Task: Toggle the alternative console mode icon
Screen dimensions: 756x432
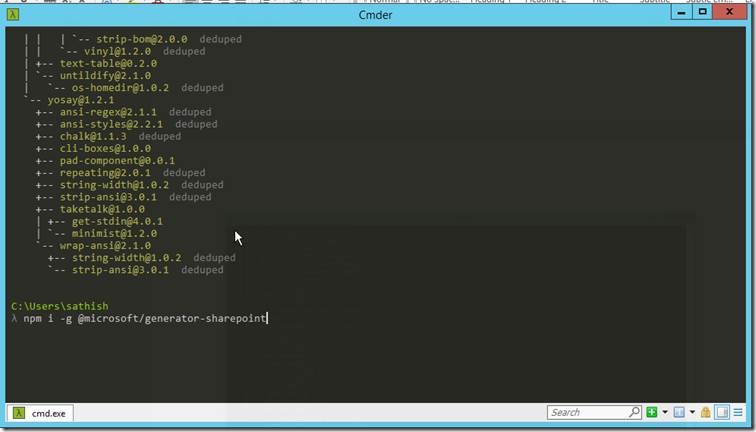Action: (x=722, y=412)
